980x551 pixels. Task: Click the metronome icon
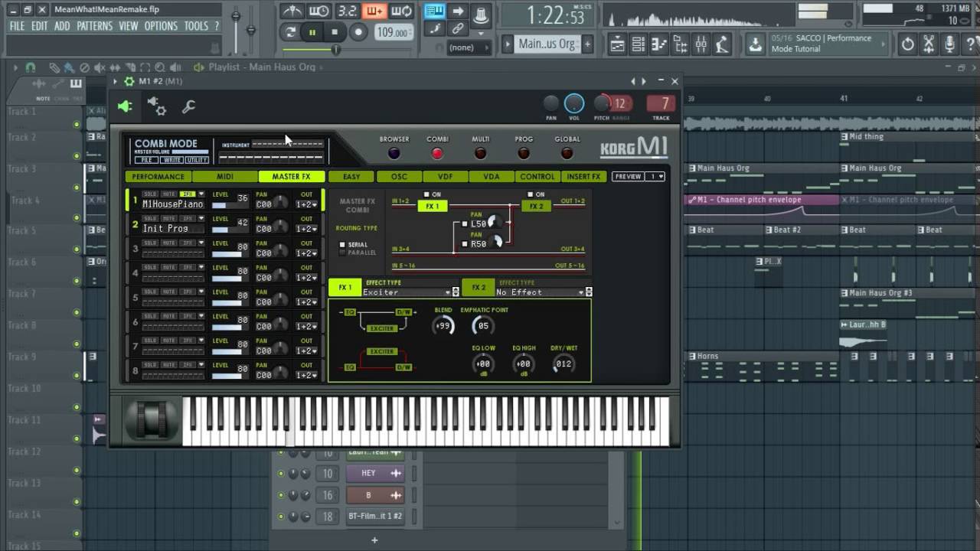pos(291,11)
